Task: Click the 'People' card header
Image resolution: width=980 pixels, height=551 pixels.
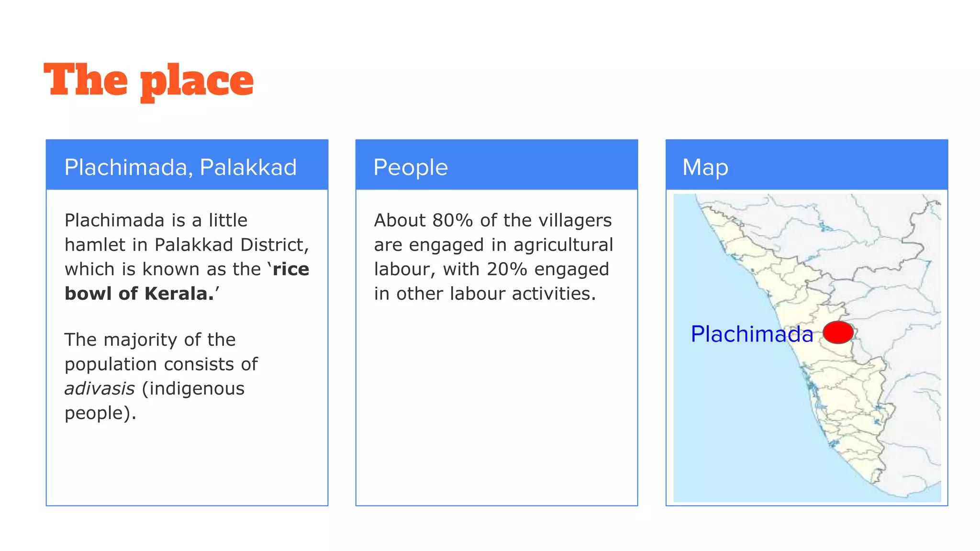Action: click(x=497, y=165)
